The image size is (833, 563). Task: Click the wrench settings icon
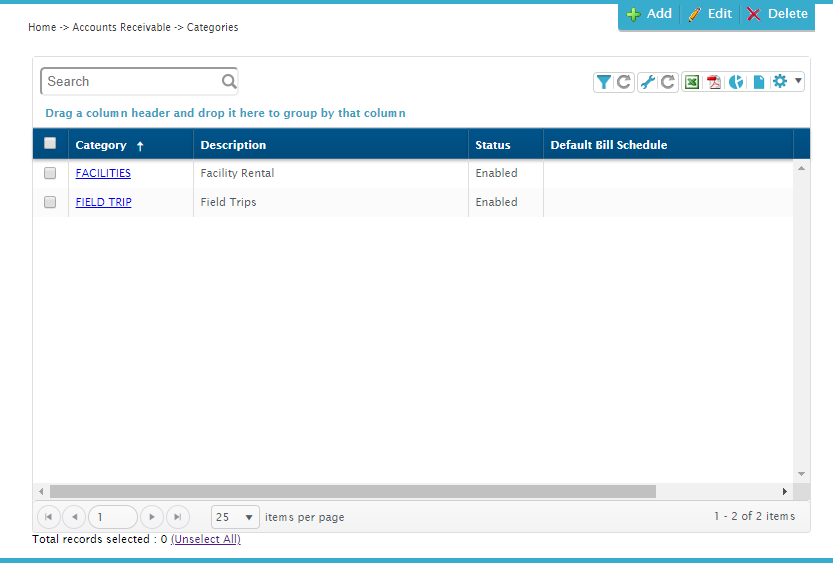[x=647, y=82]
